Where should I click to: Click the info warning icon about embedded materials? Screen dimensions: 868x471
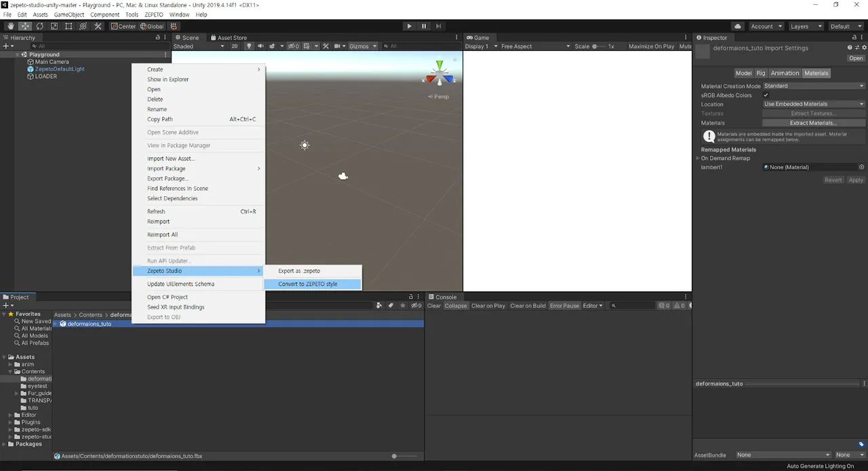[709, 135]
